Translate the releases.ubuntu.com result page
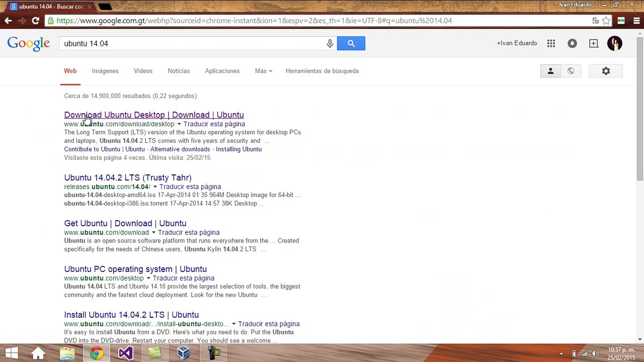The width and height of the screenshot is (644, 362). [x=190, y=187]
